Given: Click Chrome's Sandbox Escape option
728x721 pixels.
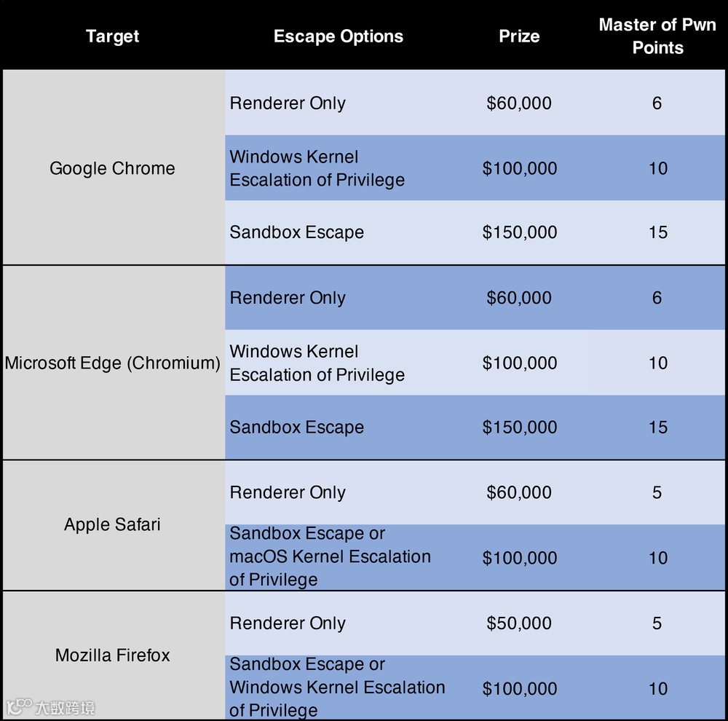Looking at the screenshot, I should tap(297, 232).
